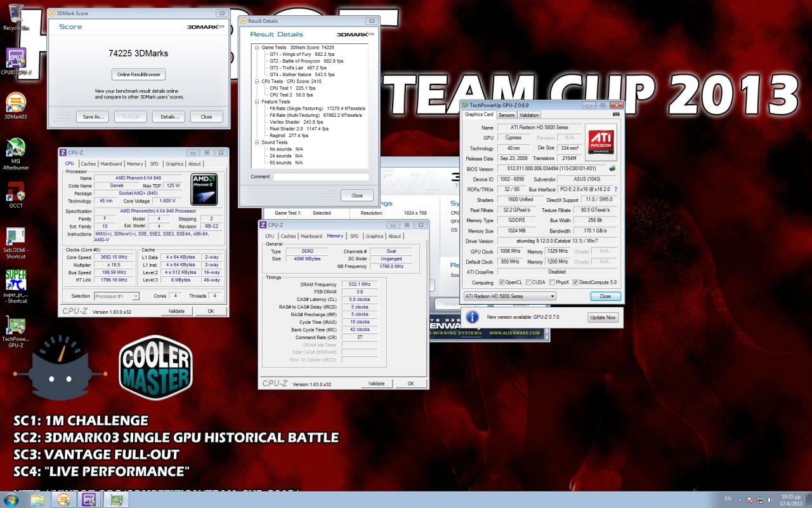Viewport: 812px width, 508px height.
Task: Open the GPU selection dropdown in GPU-Z
Action: 509,296
